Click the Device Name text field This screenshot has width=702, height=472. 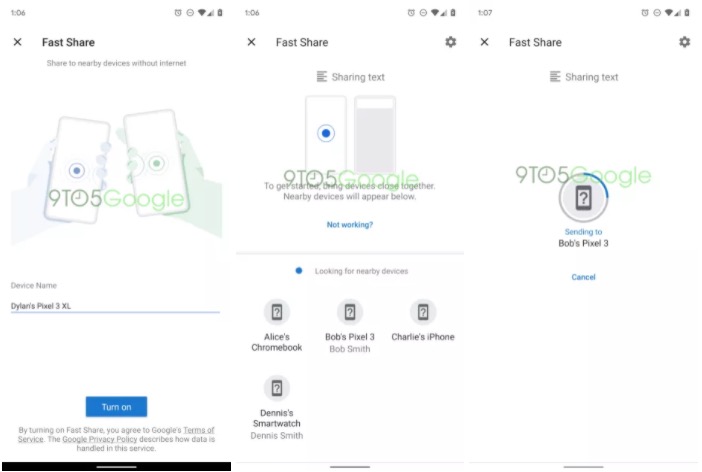pyautogui.click(x=115, y=305)
